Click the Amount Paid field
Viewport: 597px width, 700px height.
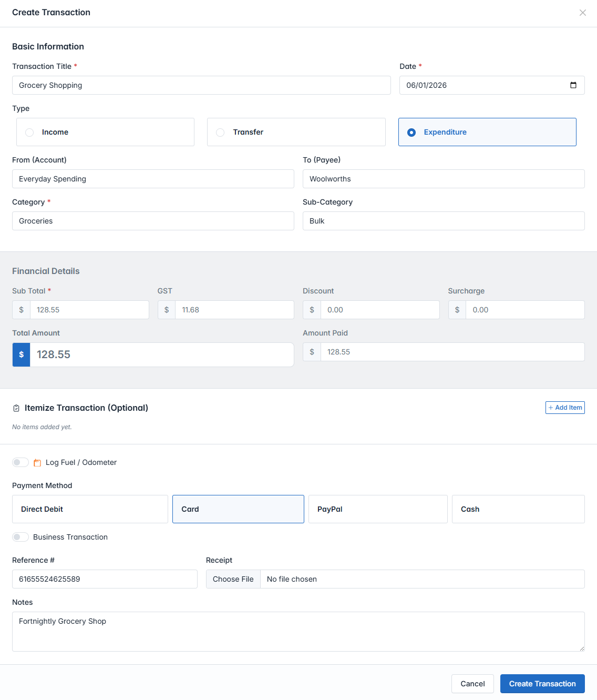(x=452, y=352)
